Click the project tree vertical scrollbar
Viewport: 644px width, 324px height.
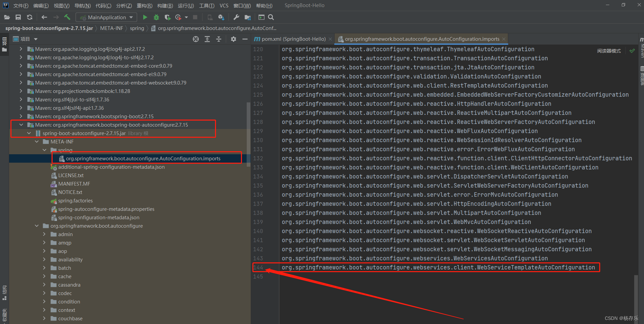tap(249, 134)
